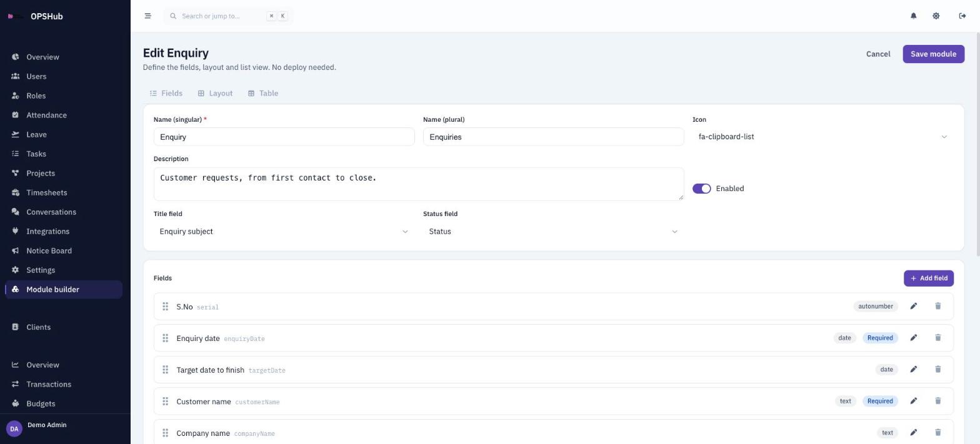
Task: Toggle the Enabled switch
Action: coord(701,189)
